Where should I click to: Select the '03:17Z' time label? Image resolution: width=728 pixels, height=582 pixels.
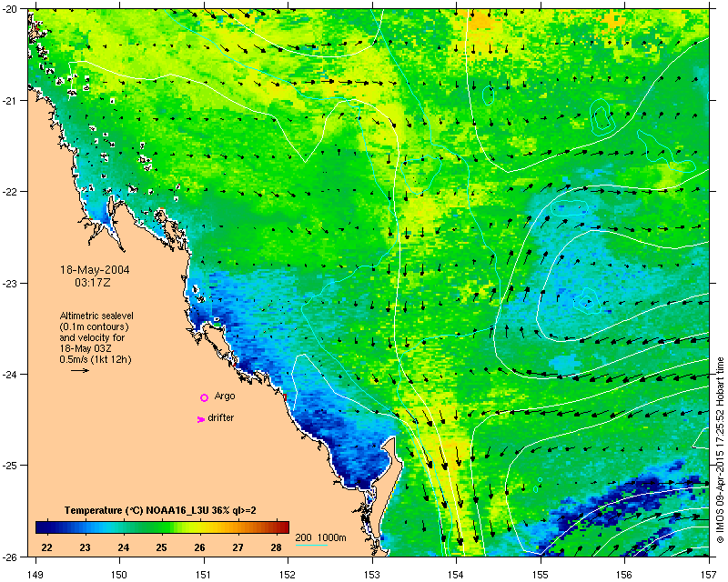[x=93, y=282]
